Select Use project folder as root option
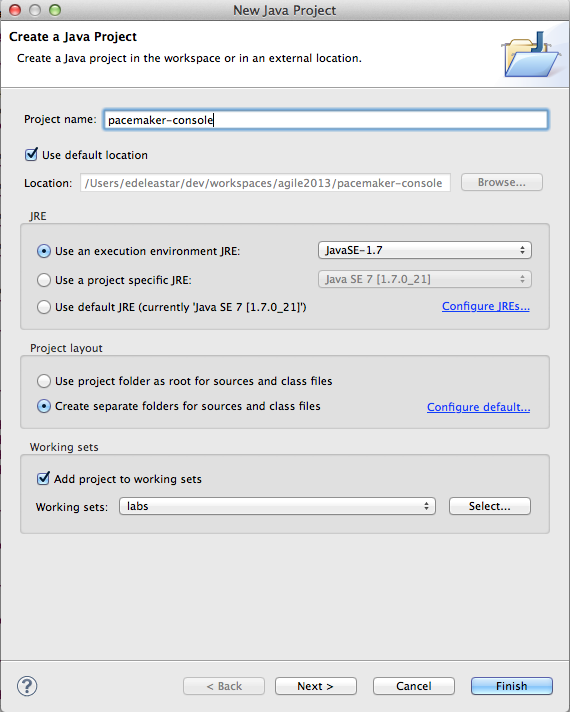Viewport: 570px width, 712px height. point(44,381)
